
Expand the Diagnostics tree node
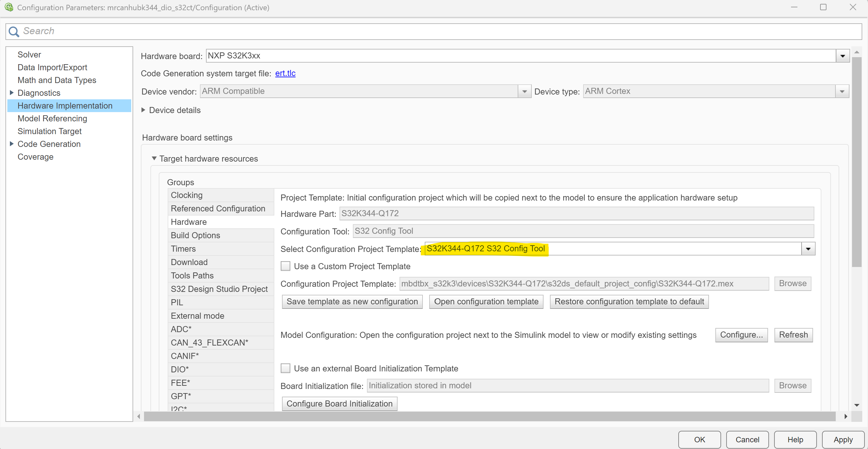tap(11, 93)
